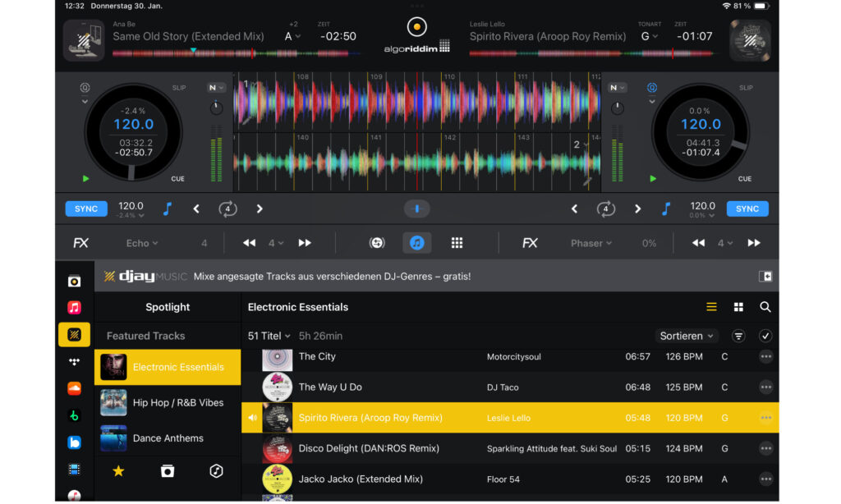Open left deck settings gear icon

click(85, 88)
